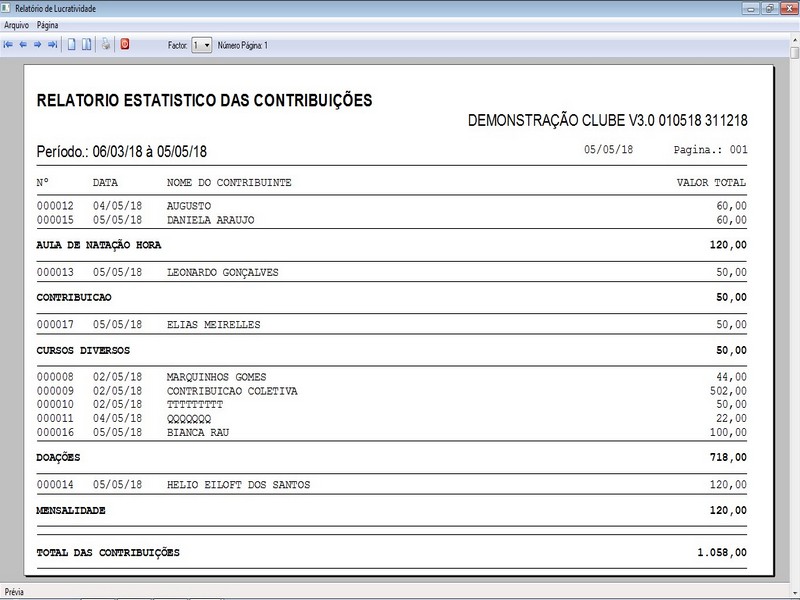800x600 pixels.
Task: Select 'LEONARDO GONÇALVES' row name
Action: click(223, 272)
